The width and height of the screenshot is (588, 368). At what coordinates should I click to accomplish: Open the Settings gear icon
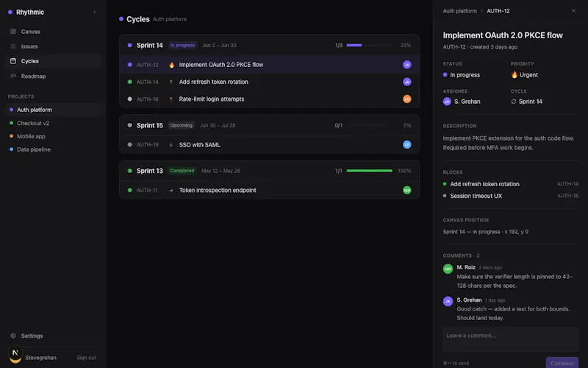[x=13, y=336]
